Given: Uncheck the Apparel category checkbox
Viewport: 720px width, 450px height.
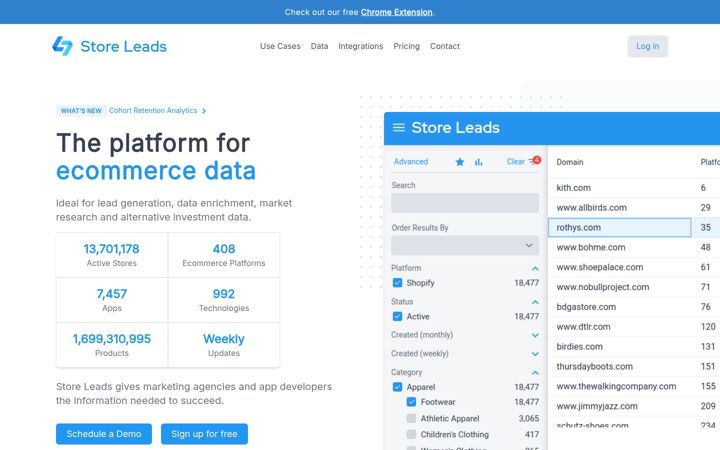Looking at the screenshot, I should (398, 387).
